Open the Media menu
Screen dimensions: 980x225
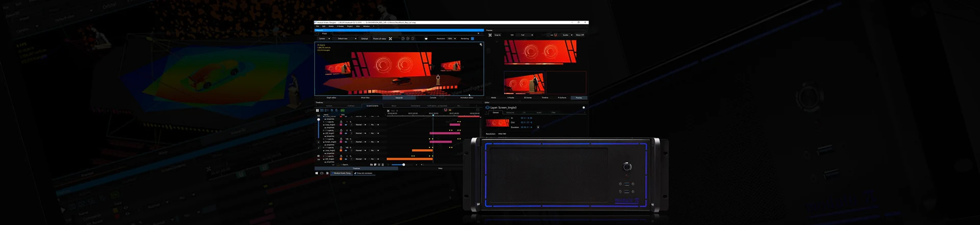click(x=331, y=26)
